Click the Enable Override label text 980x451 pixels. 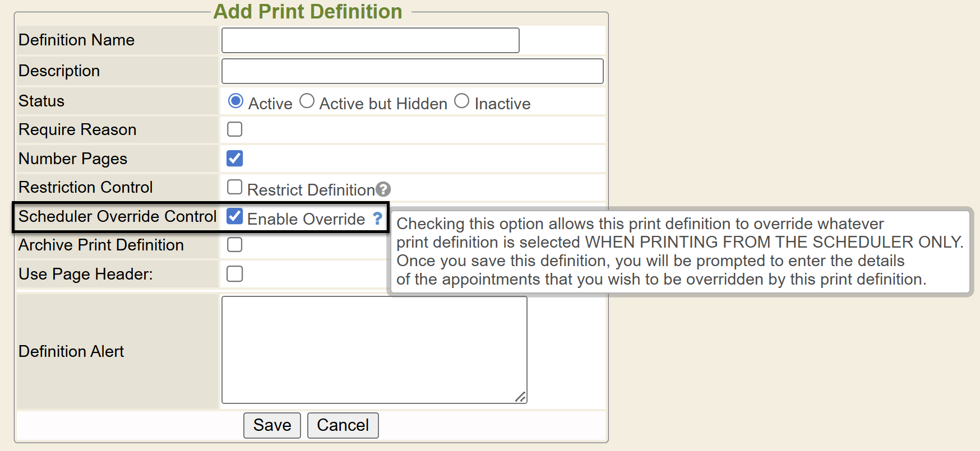pyautogui.click(x=306, y=219)
